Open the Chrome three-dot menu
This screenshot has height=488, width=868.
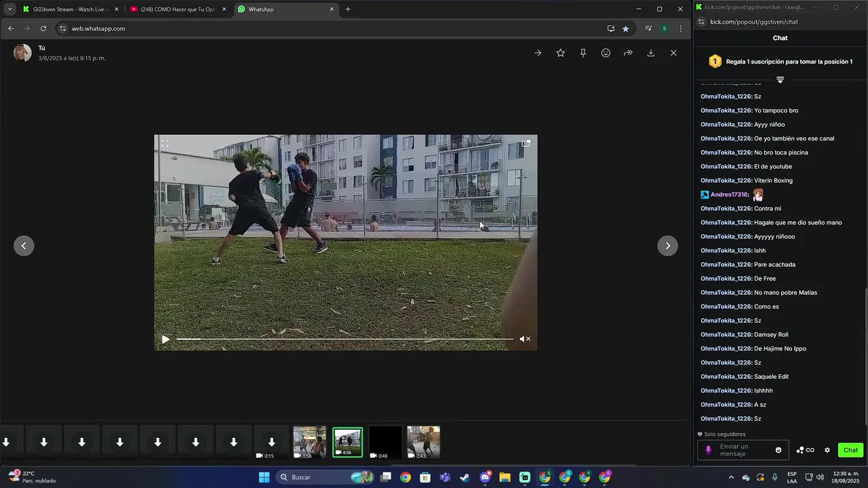point(681,28)
